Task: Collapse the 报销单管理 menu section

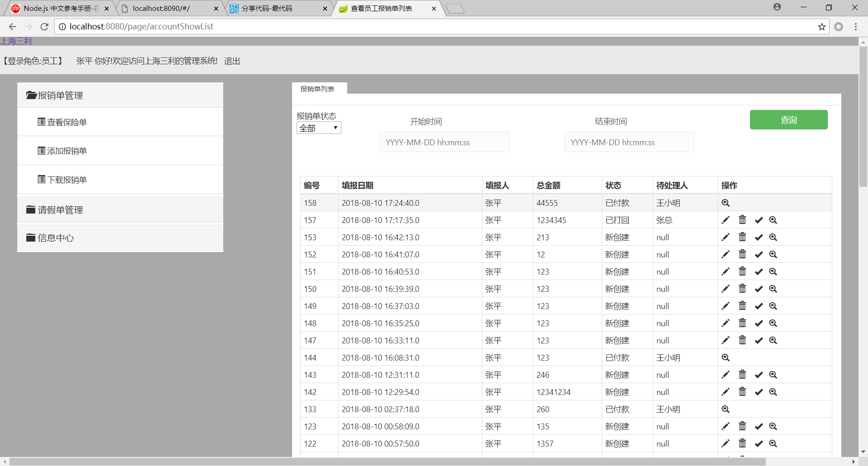Action: pos(120,95)
